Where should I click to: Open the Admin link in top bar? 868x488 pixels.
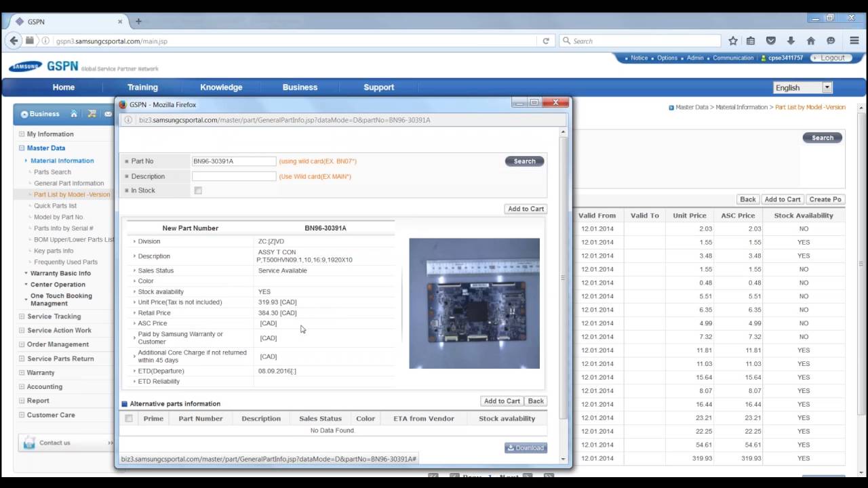(695, 58)
